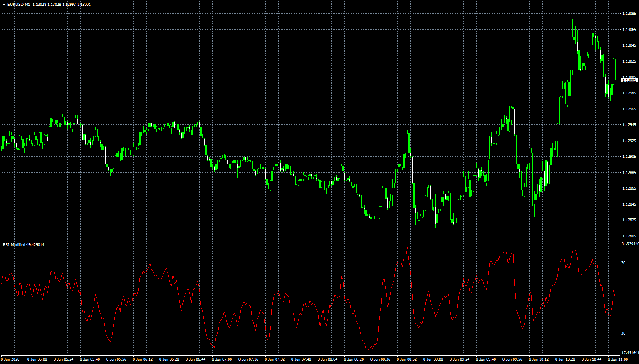
Task: Click the 8 Jun 09:08 time label
Action: 433,359
